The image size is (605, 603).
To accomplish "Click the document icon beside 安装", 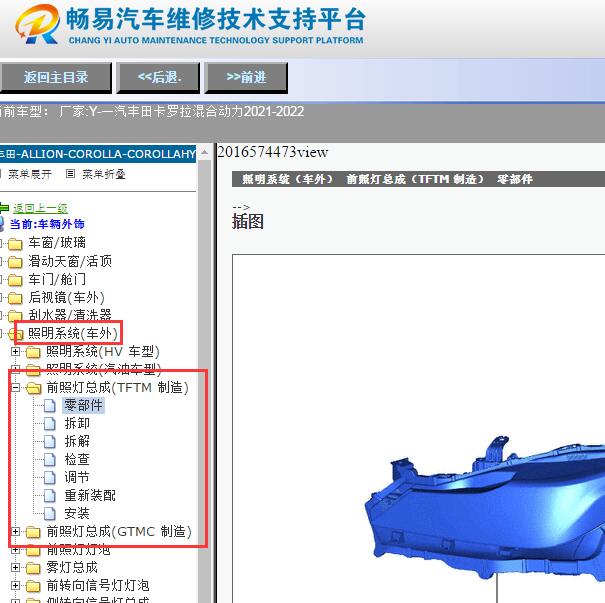I will click(50, 514).
